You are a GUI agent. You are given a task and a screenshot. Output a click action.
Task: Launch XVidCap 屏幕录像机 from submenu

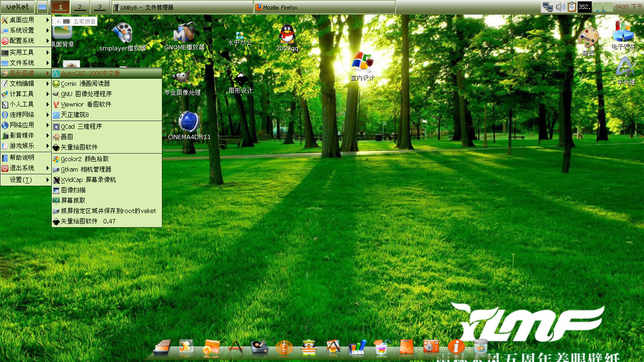click(x=107, y=180)
